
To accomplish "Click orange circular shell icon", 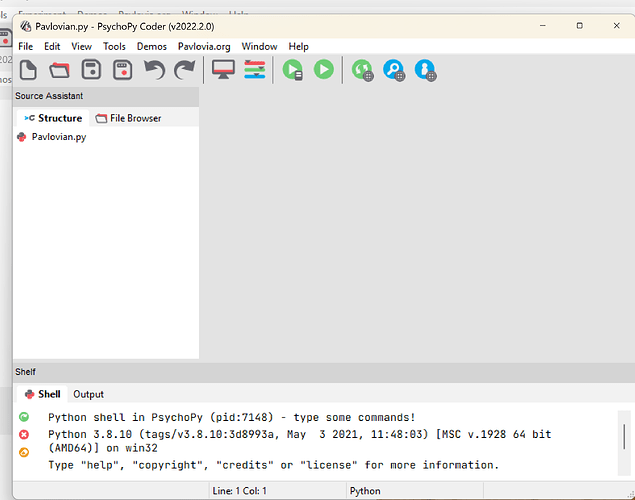I will 24,452.
